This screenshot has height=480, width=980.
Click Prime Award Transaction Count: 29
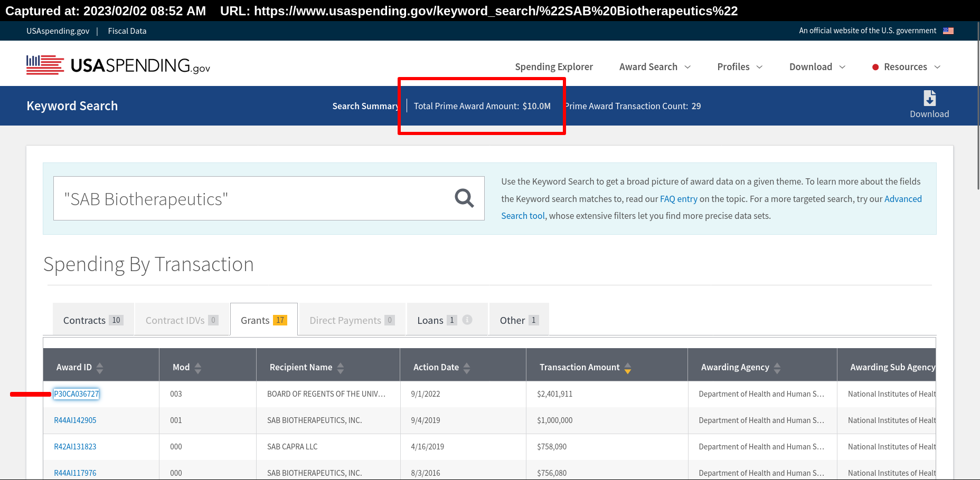click(633, 106)
